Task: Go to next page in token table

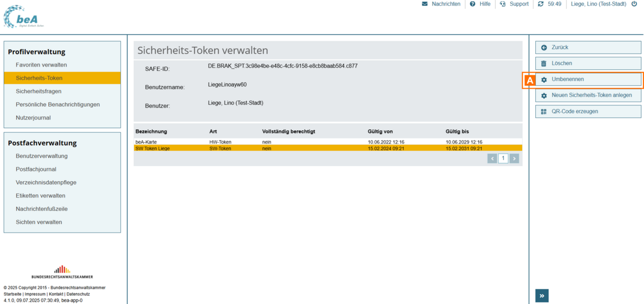Action: pos(514,158)
